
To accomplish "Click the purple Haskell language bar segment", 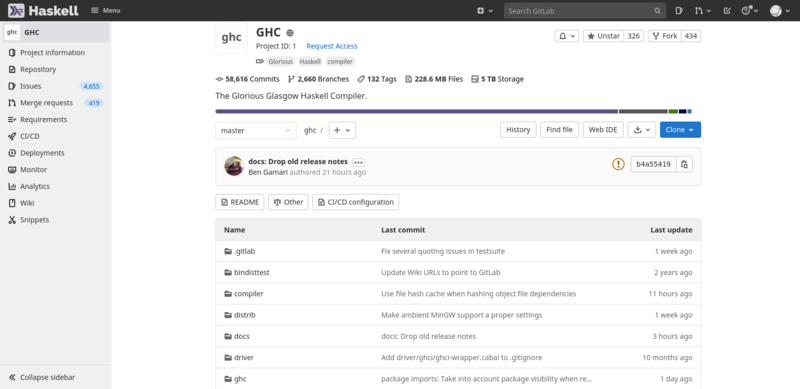I will point(416,111).
